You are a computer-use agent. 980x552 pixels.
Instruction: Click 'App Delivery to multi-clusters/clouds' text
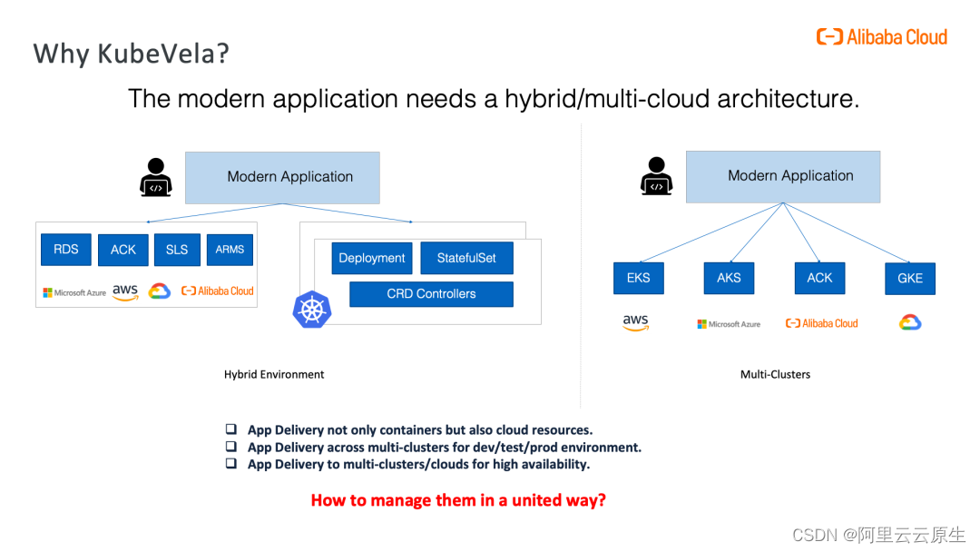pyautogui.click(x=418, y=465)
